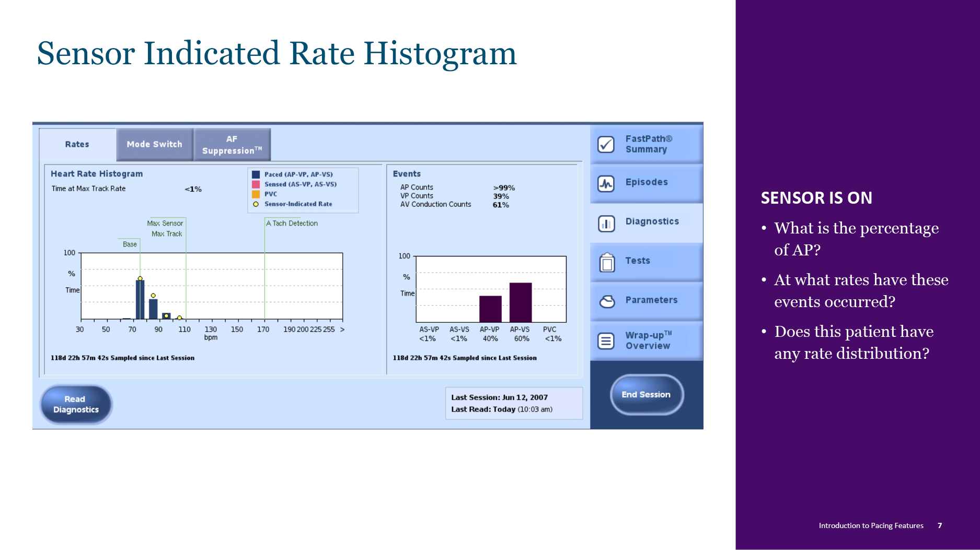Select the Diagnostics bar chart icon
Screen dimensions: 980x550
pos(606,224)
